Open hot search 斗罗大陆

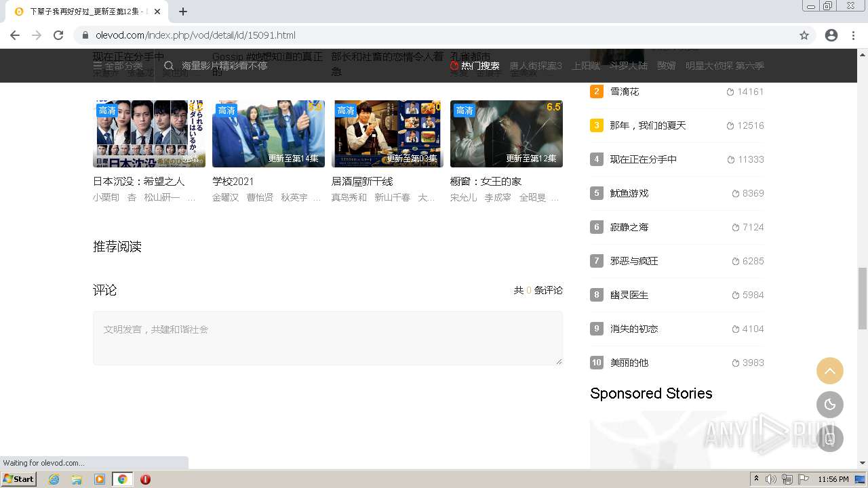[x=629, y=66]
